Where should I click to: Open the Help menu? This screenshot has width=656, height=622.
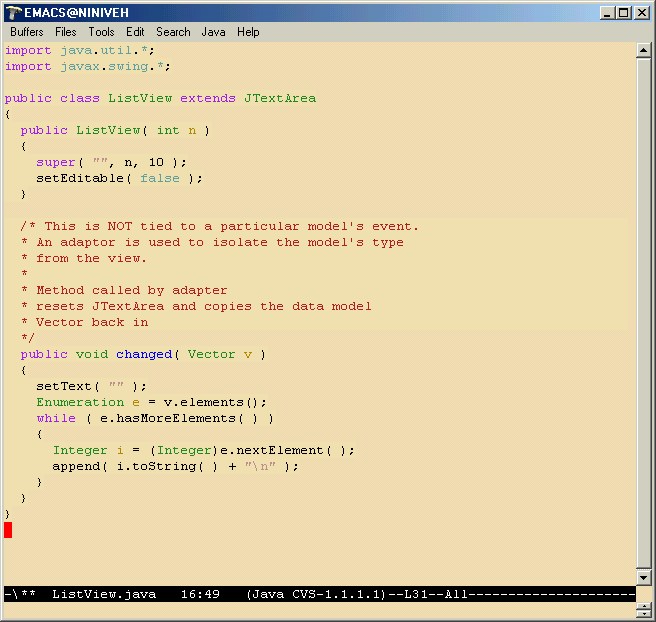point(248,32)
